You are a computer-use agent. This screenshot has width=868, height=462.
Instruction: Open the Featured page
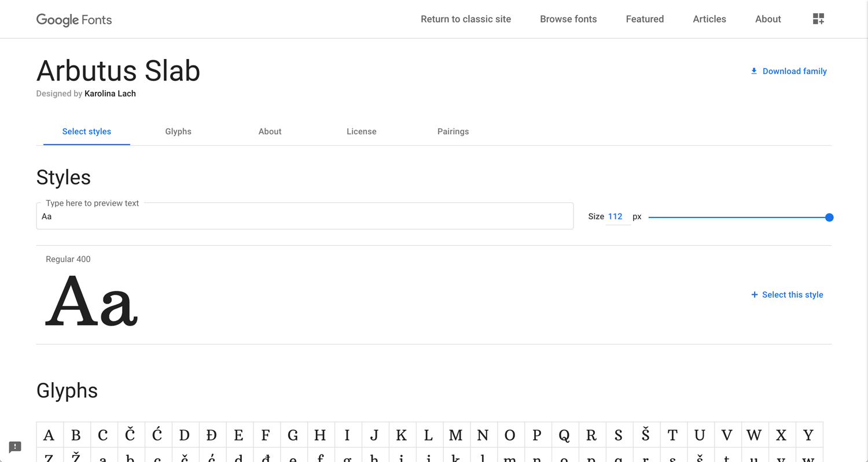[x=645, y=19]
